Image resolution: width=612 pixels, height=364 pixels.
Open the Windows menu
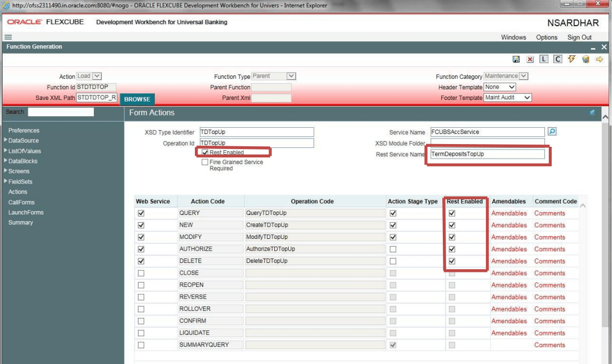pyautogui.click(x=513, y=37)
